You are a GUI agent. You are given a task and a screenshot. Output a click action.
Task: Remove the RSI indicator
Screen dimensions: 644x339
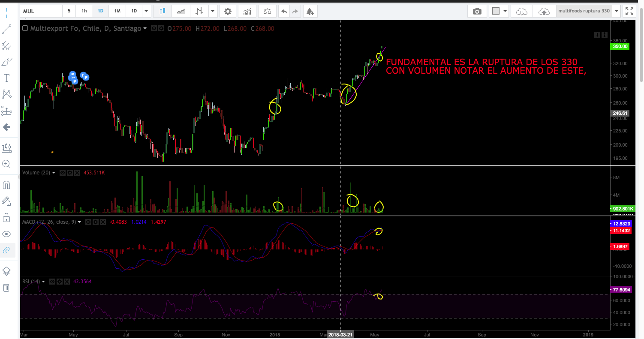67,282
